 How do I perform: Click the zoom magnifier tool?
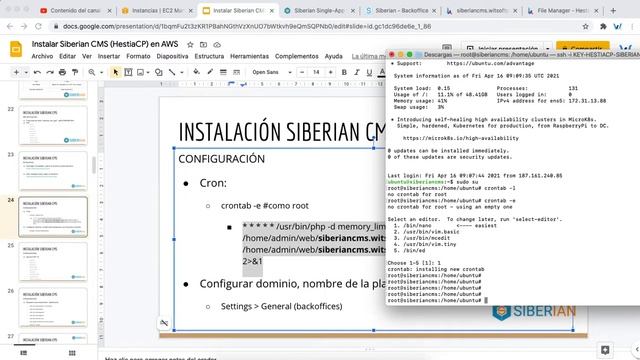pyautogui.click(x=92, y=72)
